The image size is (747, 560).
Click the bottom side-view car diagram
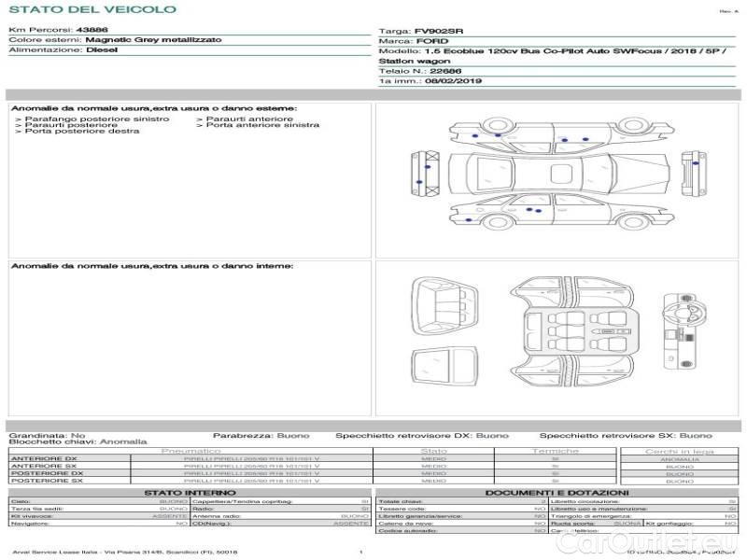click(541, 214)
